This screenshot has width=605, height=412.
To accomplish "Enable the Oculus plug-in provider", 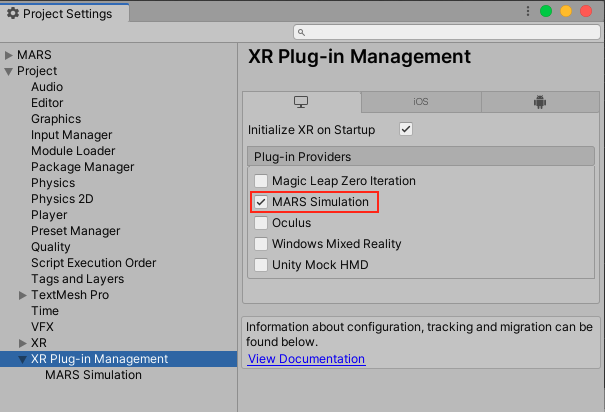I will pyautogui.click(x=261, y=223).
